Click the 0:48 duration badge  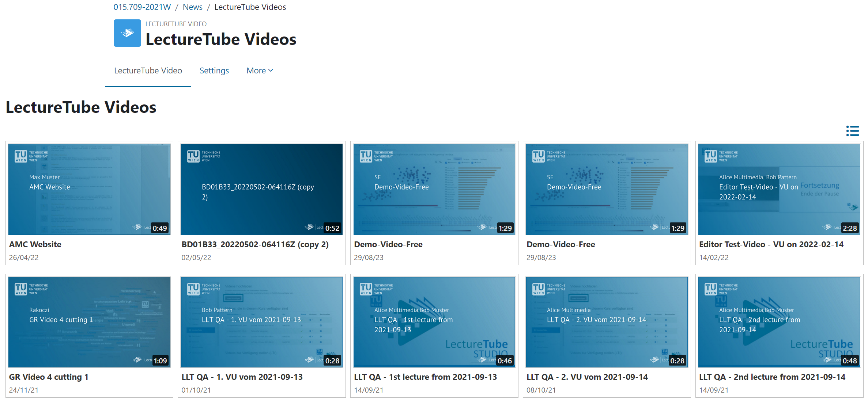coord(850,361)
